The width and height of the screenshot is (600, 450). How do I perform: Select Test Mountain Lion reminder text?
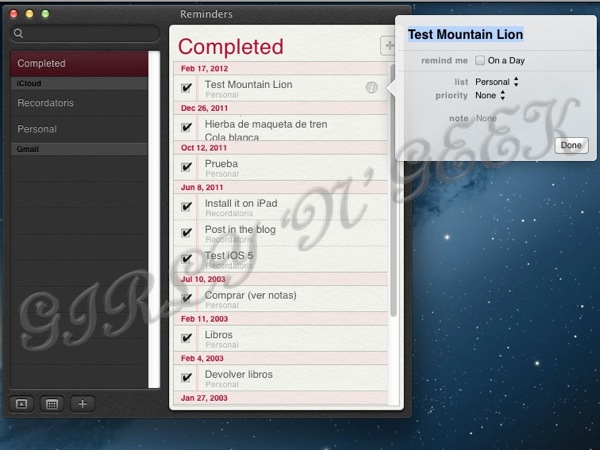pos(248,85)
